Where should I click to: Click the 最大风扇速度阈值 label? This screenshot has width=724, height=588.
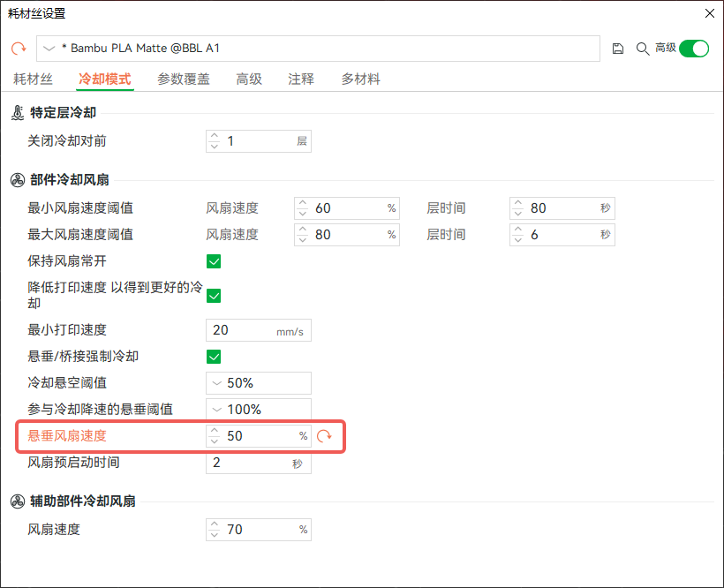(x=80, y=235)
